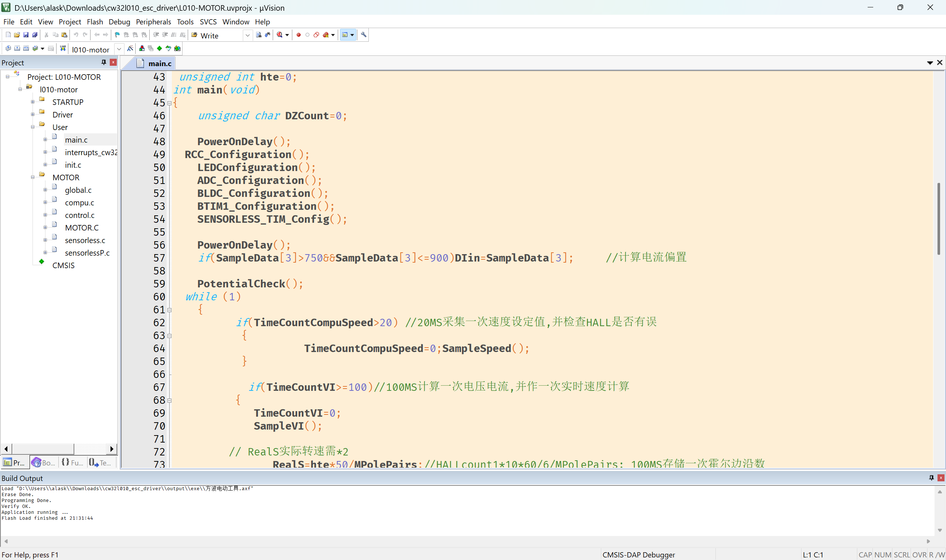Switch to the Books panel tab
The width and height of the screenshot is (946, 560).
click(44, 462)
